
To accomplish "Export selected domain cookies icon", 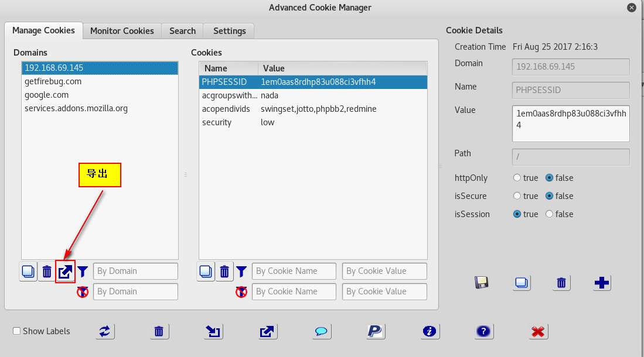I will [65, 271].
